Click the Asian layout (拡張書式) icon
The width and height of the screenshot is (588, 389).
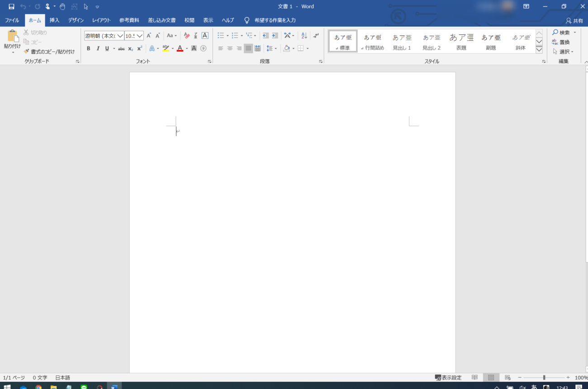pos(287,36)
